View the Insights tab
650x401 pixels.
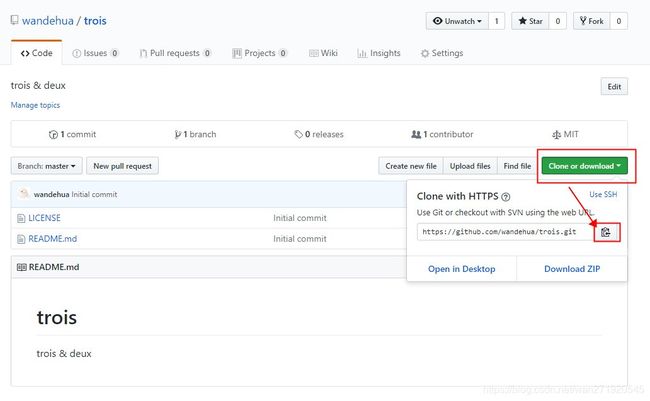click(x=378, y=53)
